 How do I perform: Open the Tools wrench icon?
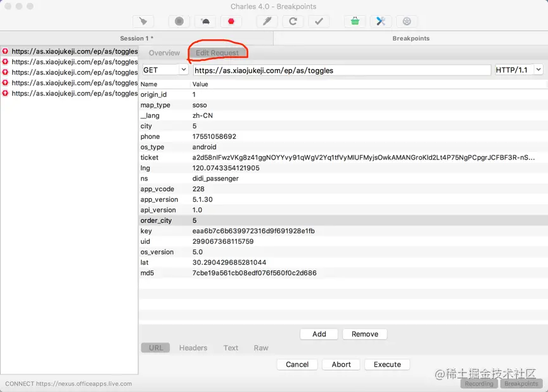(x=381, y=22)
